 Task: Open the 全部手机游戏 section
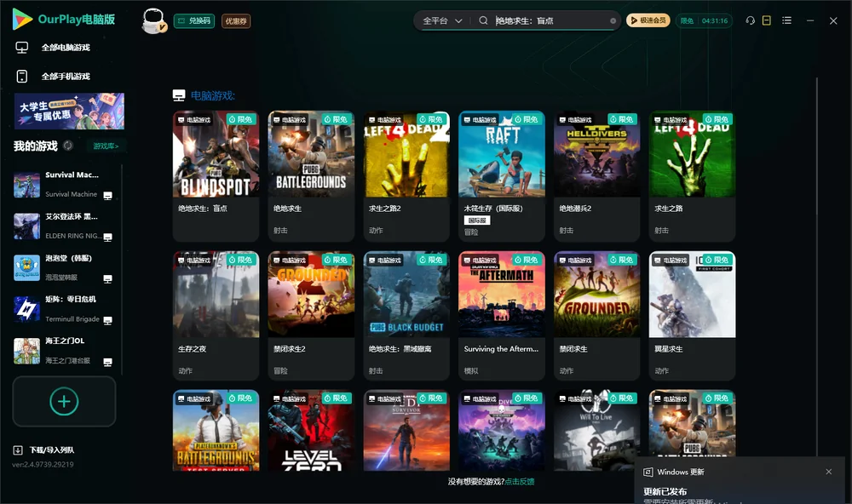[66, 76]
